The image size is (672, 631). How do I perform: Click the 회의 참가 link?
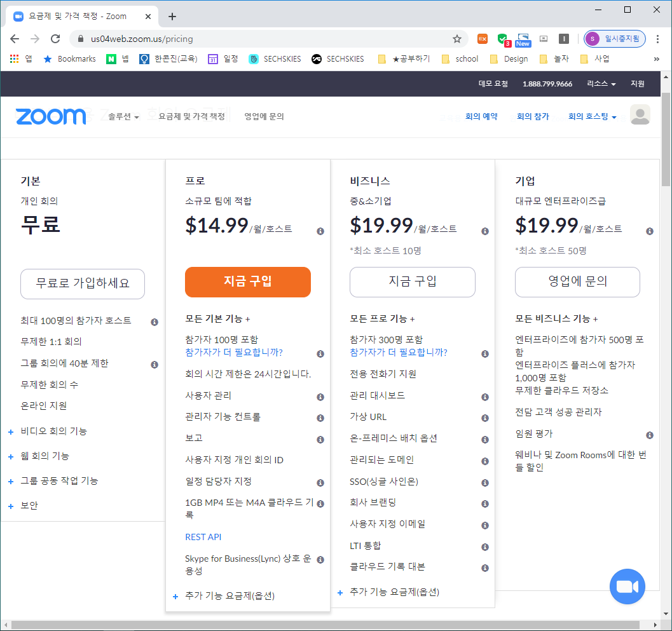click(x=533, y=116)
